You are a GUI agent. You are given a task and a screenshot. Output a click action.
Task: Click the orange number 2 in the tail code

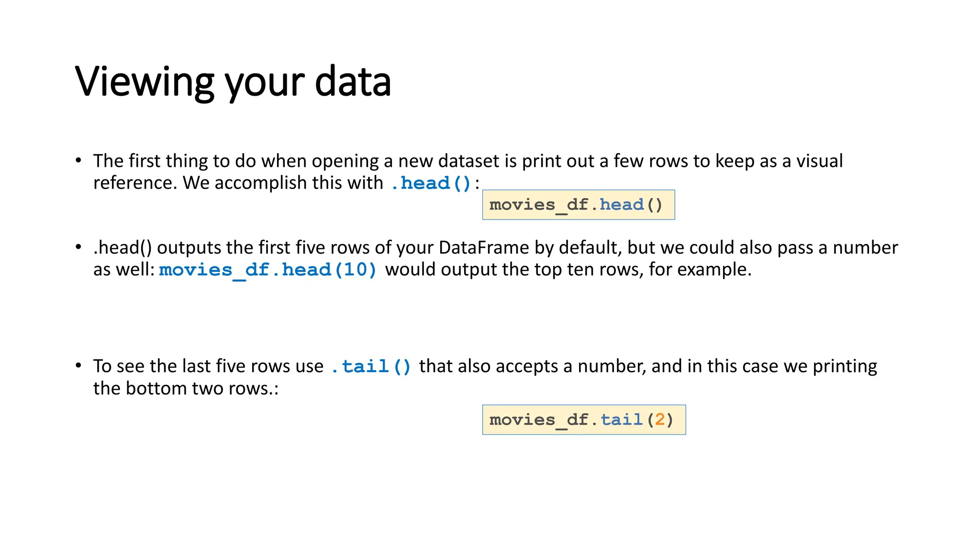pyautogui.click(x=660, y=419)
